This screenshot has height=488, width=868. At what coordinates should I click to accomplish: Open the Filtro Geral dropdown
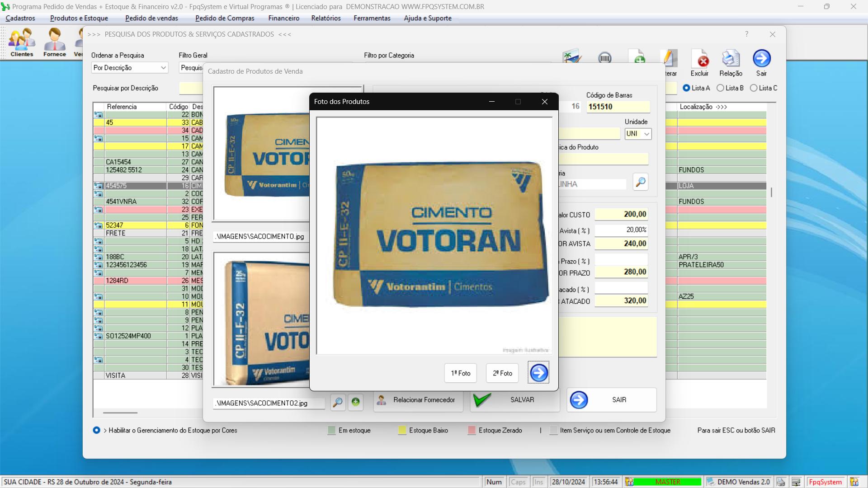click(x=191, y=68)
